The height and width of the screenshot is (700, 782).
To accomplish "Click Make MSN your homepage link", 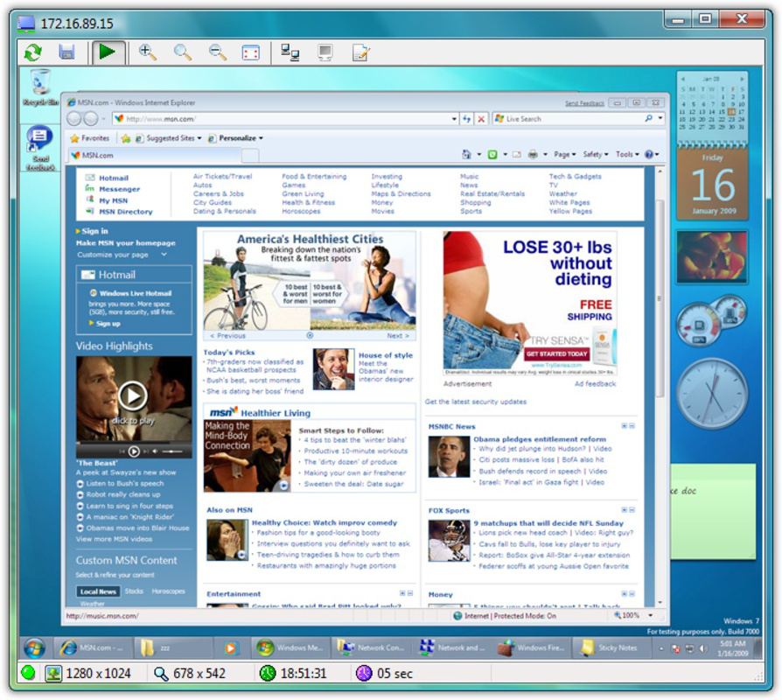I will coord(126,243).
